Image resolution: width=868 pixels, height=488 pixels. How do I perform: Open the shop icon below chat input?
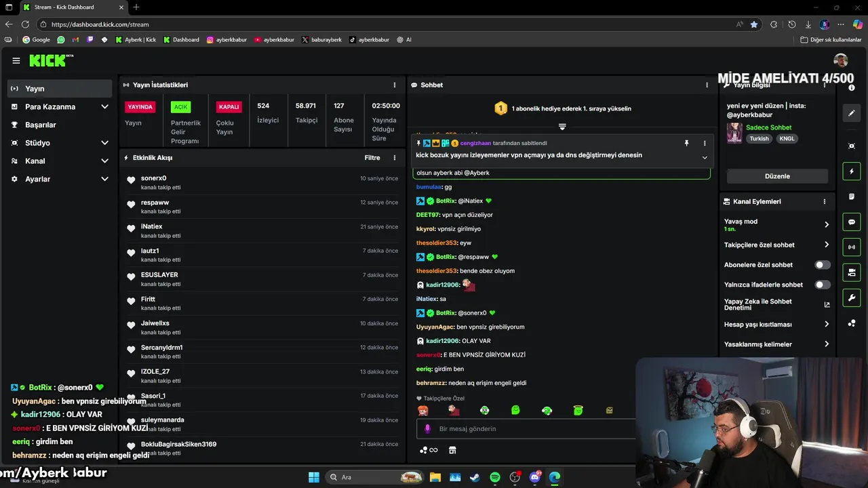pos(452,450)
